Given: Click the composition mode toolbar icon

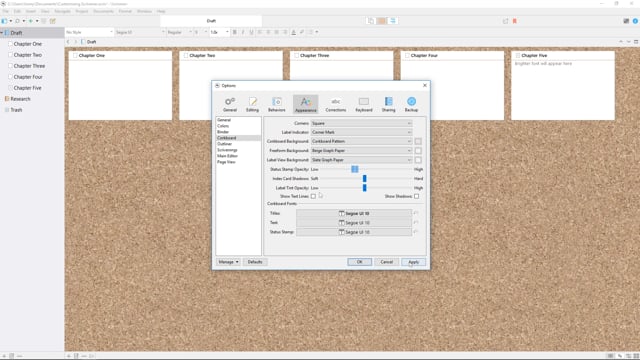Looking at the screenshot, I should (626, 21).
